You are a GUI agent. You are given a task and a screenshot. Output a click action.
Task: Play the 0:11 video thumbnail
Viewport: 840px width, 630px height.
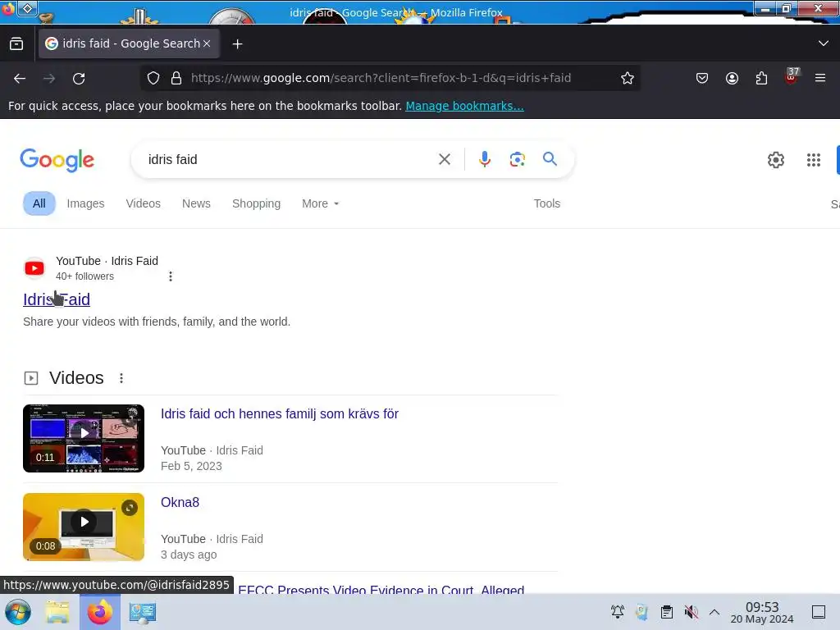[84, 438]
